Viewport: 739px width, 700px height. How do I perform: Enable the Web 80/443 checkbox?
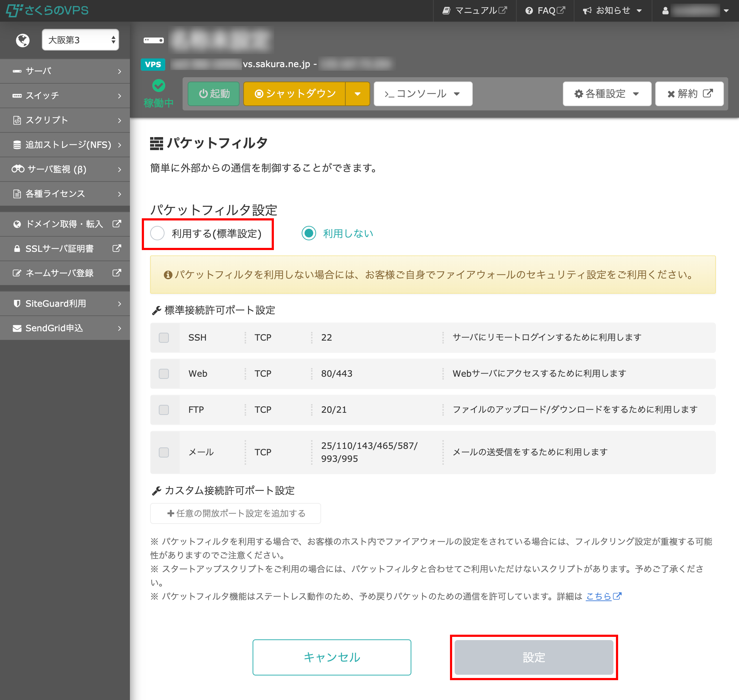coord(164,374)
